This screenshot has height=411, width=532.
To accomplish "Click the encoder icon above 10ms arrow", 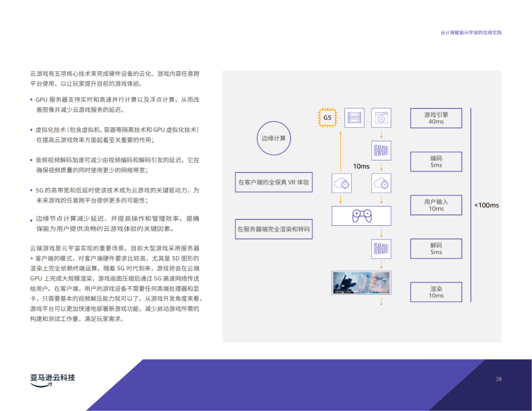I will pyautogui.click(x=381, y=150).
